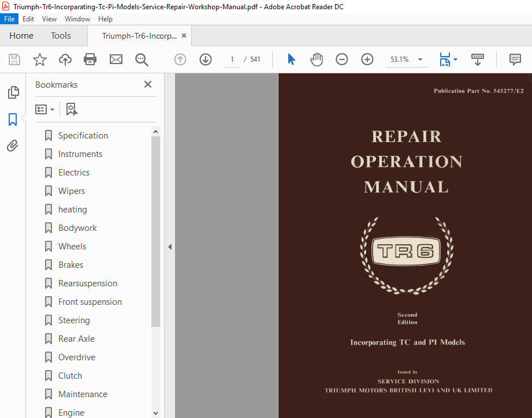Switch to the Tools tab
The height and width of the screenshot is (418, 532).
click(61, 36)
